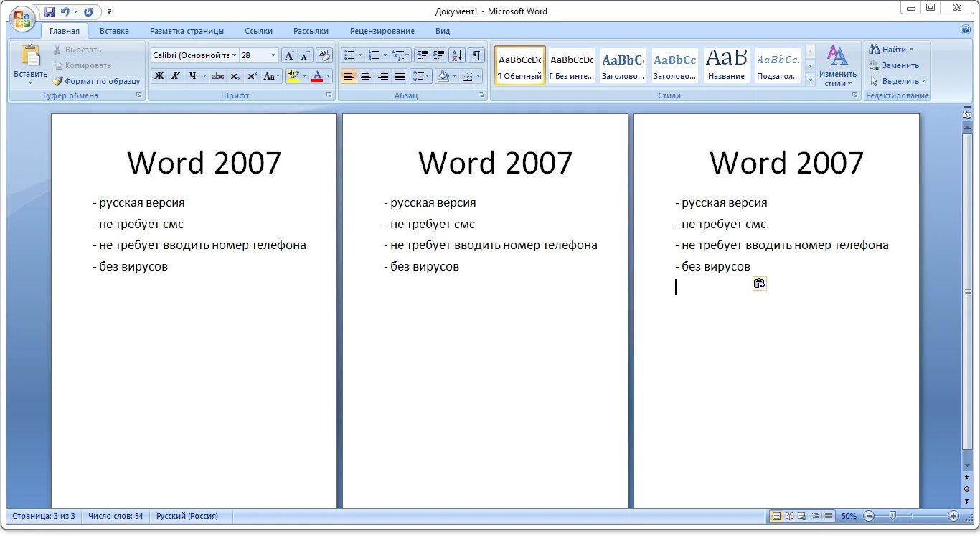
Task: Click paste options smart tag
Action: 760,283
